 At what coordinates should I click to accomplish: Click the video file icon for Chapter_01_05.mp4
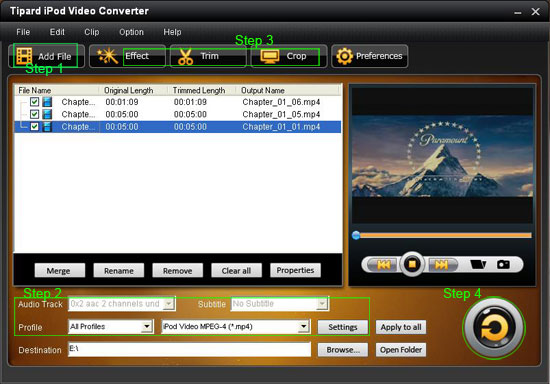47,114
